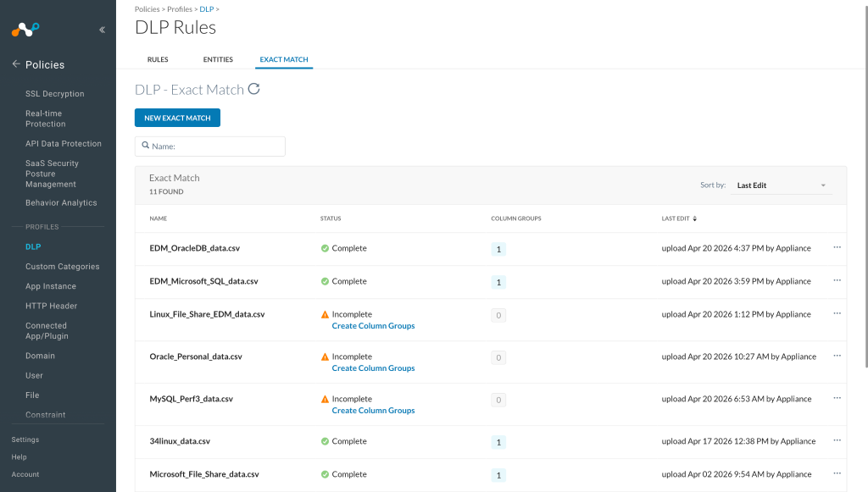The image size is (868, 492).
Task: Open API Data Protection policies
Action: (64, 144)
